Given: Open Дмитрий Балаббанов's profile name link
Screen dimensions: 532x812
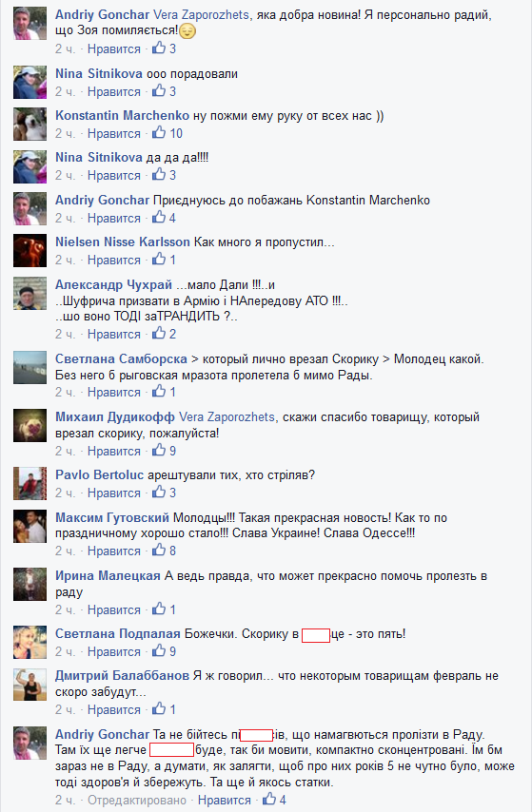Looking at the screenshot, I should click(123, 676).
